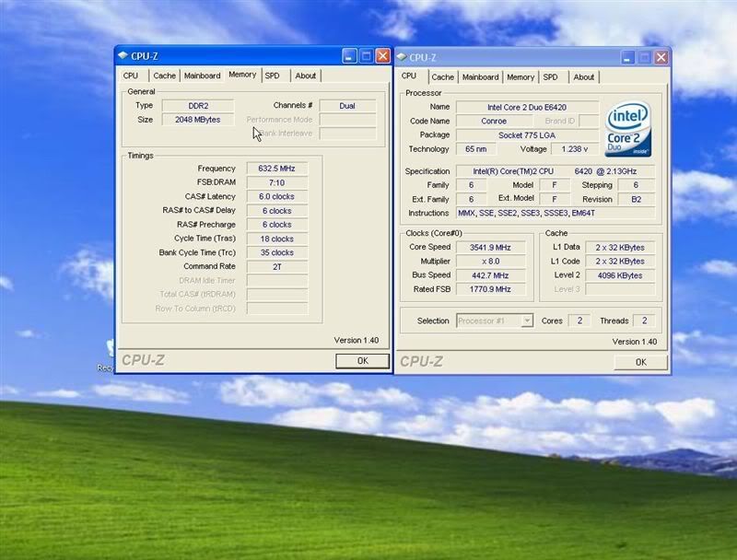Open the SPD tab in the memory timings window

pyautogui.click(x=272, y=76)
